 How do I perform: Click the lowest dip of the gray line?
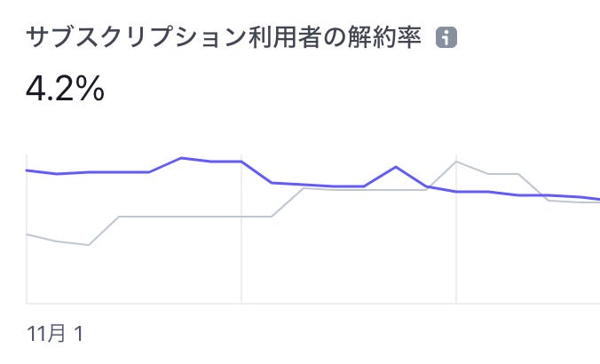click(x=89, y=245)
